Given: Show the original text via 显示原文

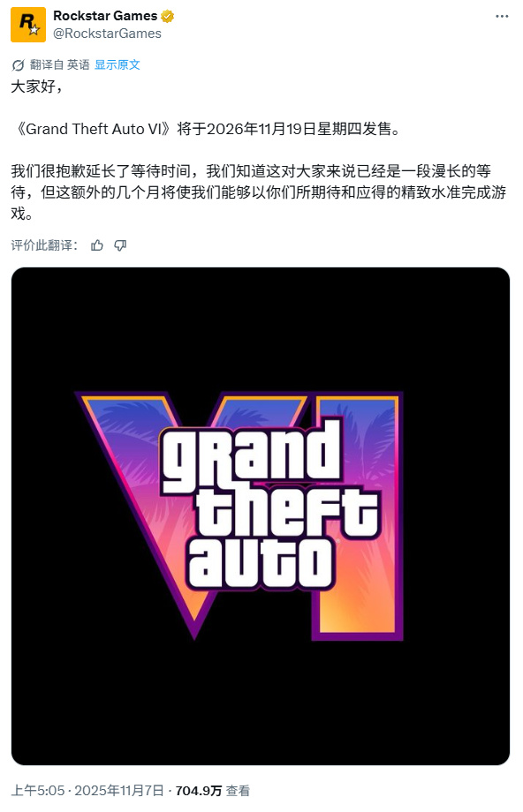Looking at the screenshot, I should pyautogui.click(x=117, y=64).
